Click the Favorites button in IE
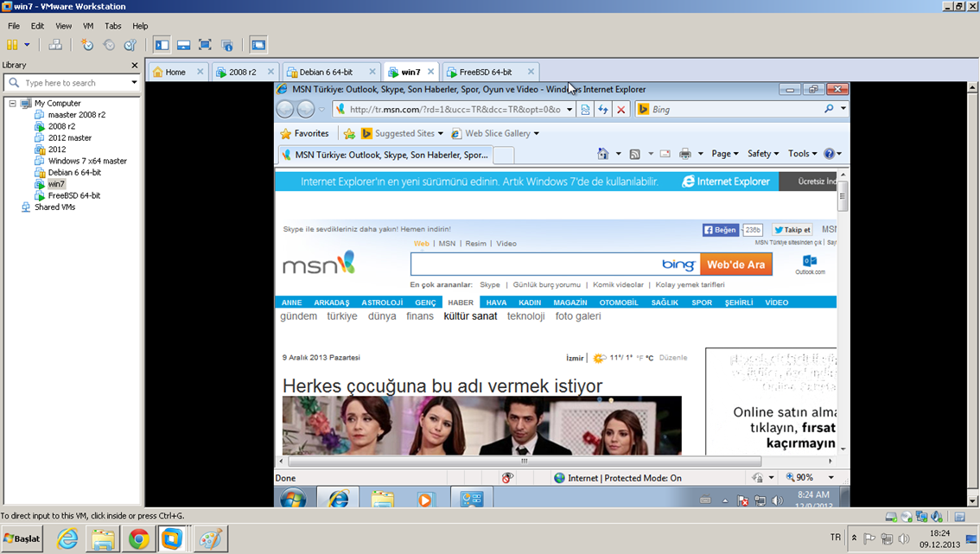980x554 pixels. 304,133
